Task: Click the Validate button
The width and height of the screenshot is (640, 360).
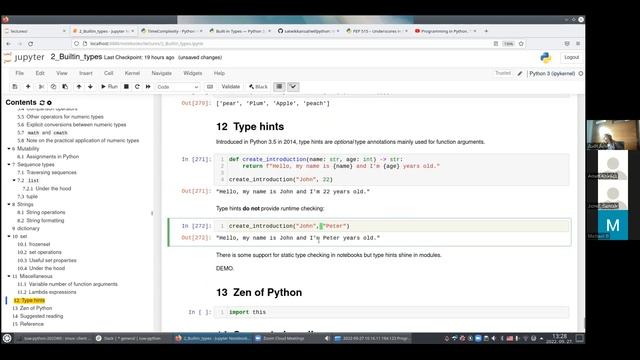Action: click(231, 87)
